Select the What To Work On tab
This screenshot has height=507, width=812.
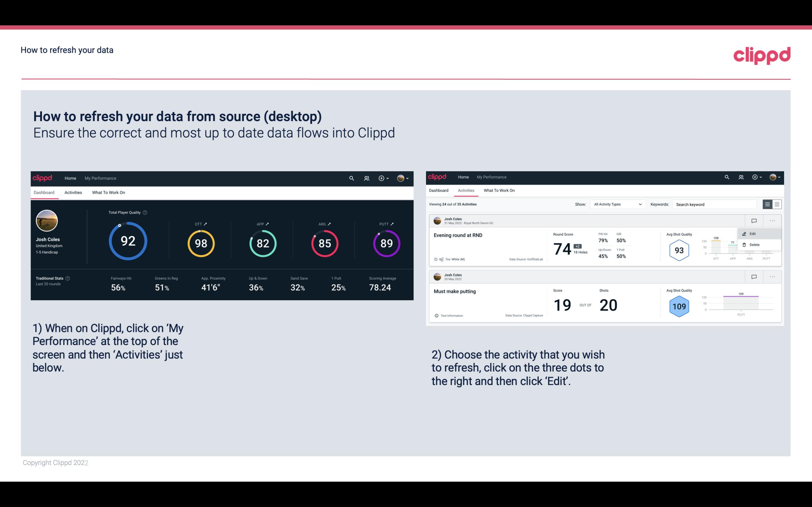108,193
